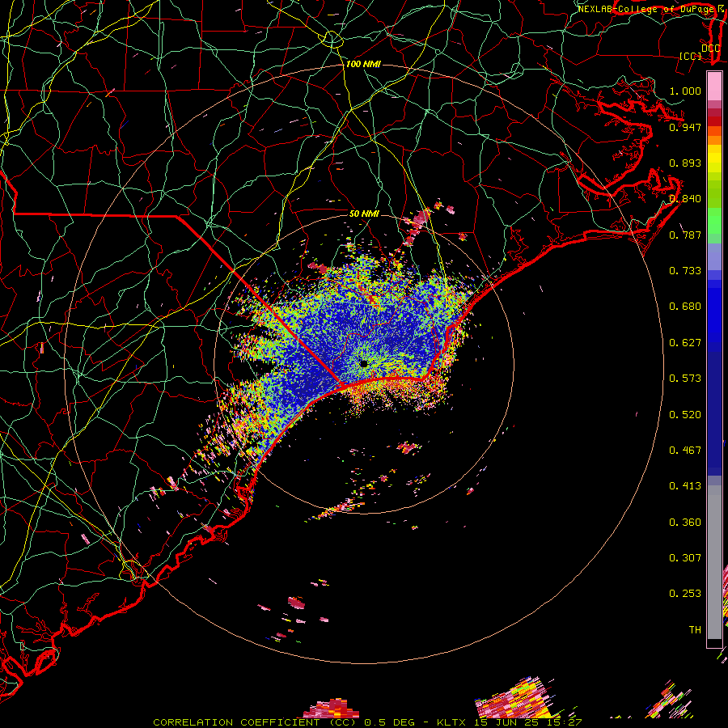Image resolution: width=728 pixels, height=728 pixels.
Task: Click the 0.253 legend value
Action: [685, 594]
